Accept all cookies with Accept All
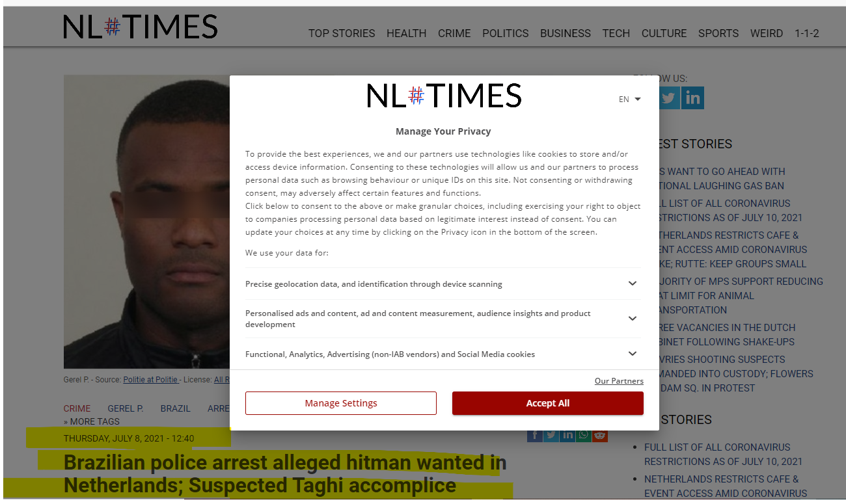The image size is (846, 504). click(x=548, y=403)
